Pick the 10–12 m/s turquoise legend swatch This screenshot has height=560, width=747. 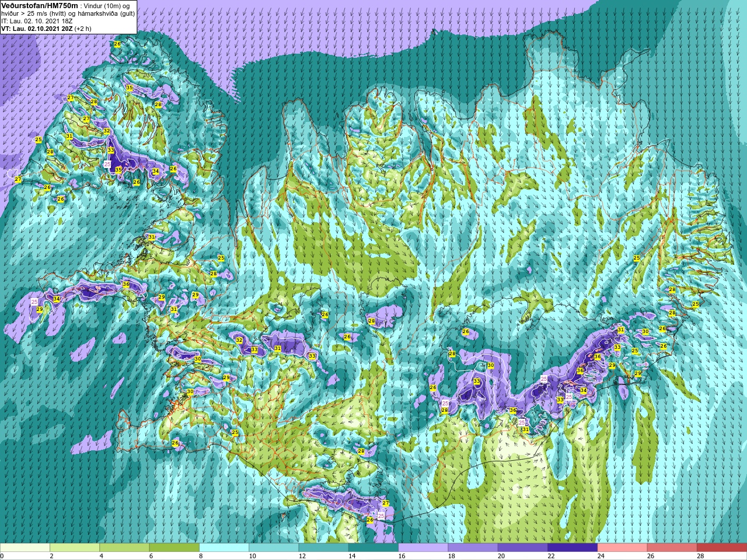tap(274, 548)
